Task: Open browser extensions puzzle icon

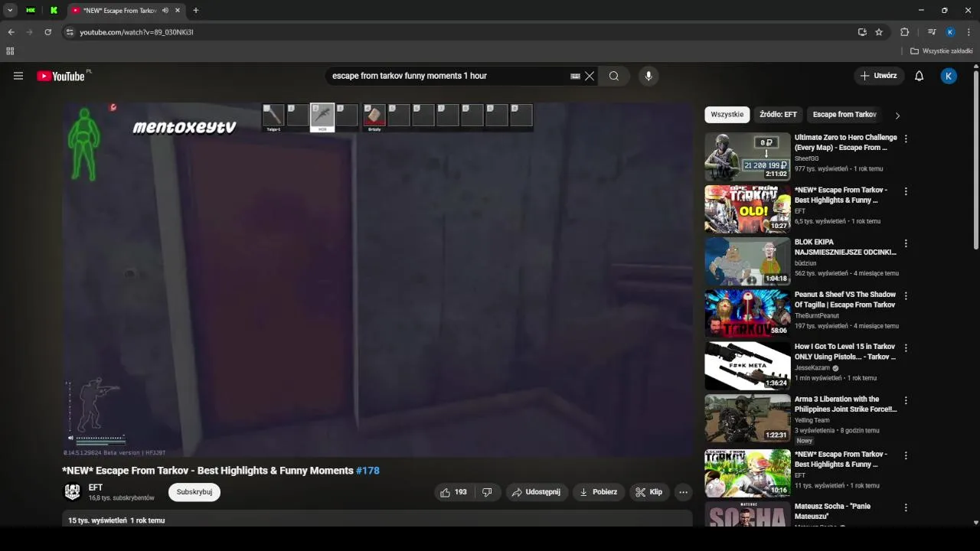Action: click(904, 32)
